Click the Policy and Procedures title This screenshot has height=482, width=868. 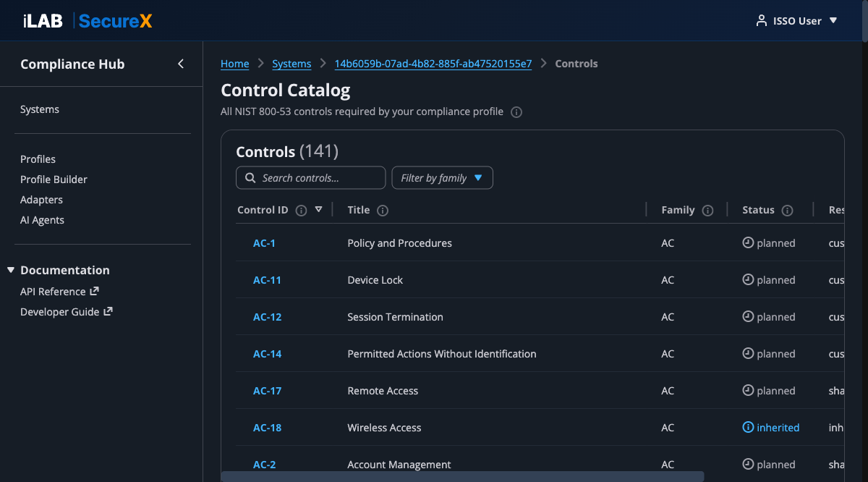point(399,243)
